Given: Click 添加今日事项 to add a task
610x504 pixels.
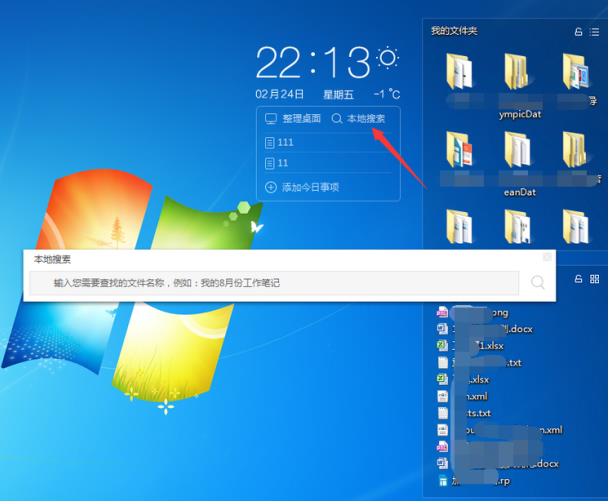Looking at the screenshot, I should click(x=302, y=187).
